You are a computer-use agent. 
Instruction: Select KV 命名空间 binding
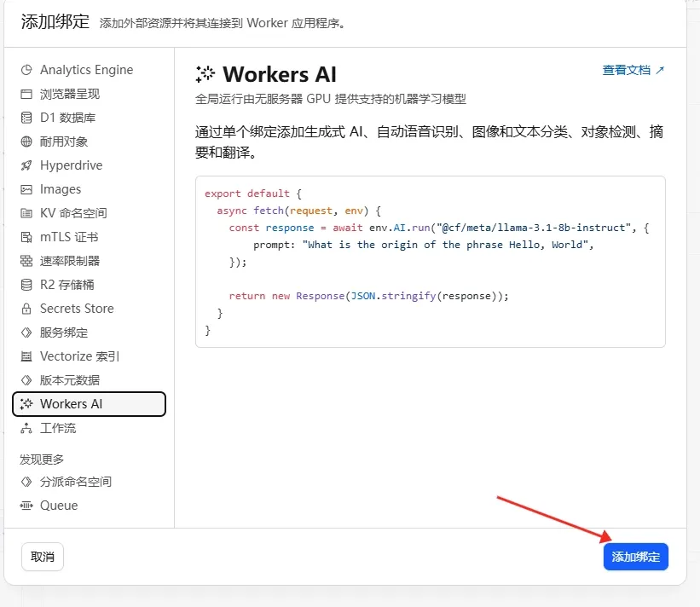click(x=73, y=213)
